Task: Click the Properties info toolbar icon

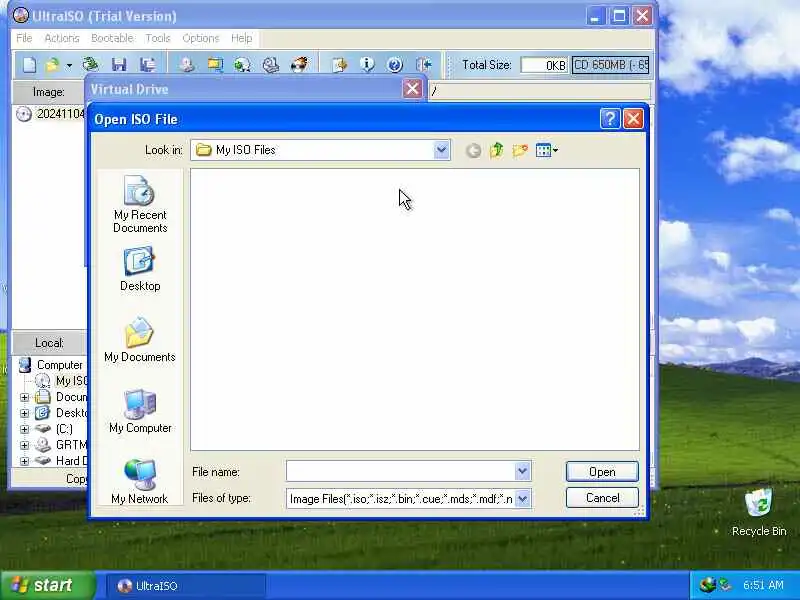Action: point(367,65)
